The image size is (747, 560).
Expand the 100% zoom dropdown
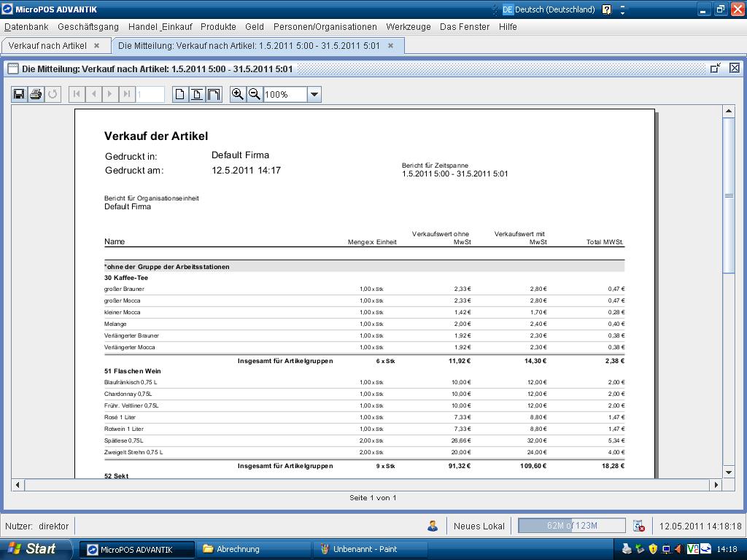tap(314, 94)
